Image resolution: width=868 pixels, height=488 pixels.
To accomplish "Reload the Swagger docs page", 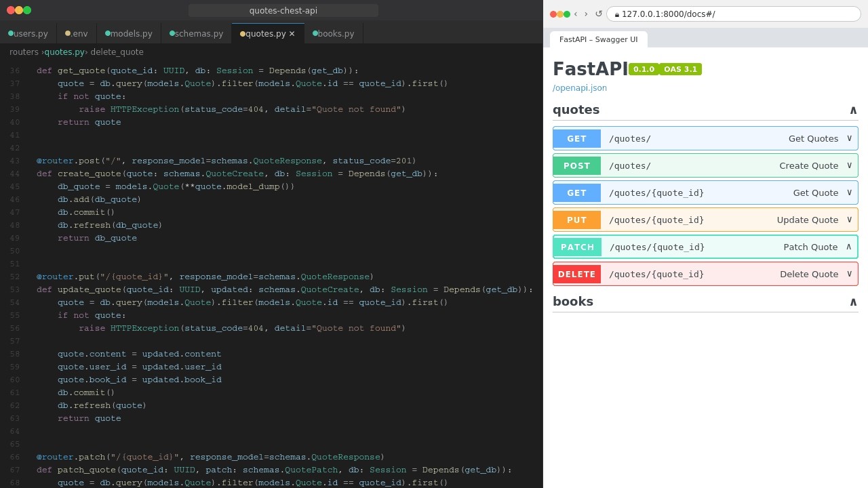I will 599,14.
